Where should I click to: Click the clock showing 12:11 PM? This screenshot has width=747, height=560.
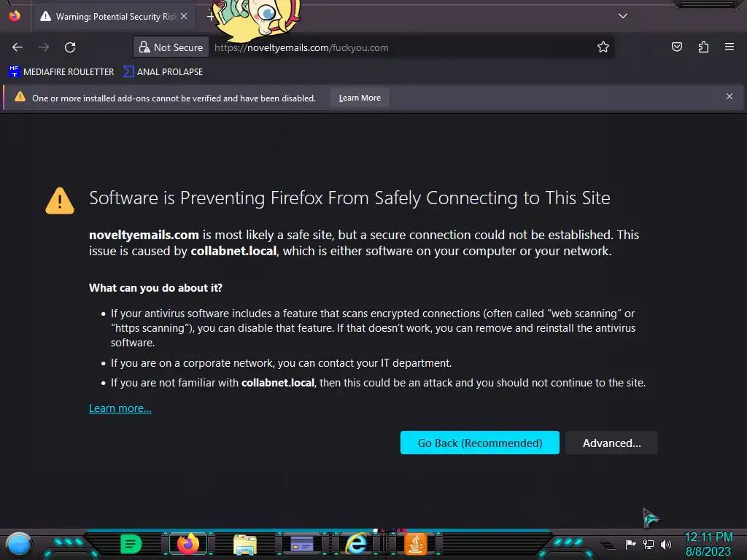[x=708, y=537]
